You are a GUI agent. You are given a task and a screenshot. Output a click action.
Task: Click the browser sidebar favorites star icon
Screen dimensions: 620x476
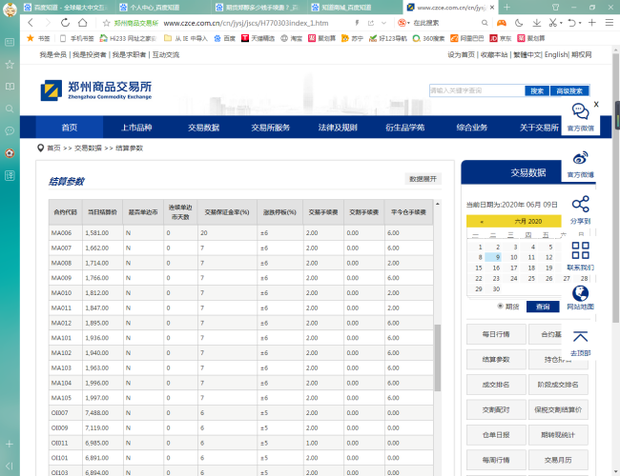pyautogui.click(x=10, y=65)
